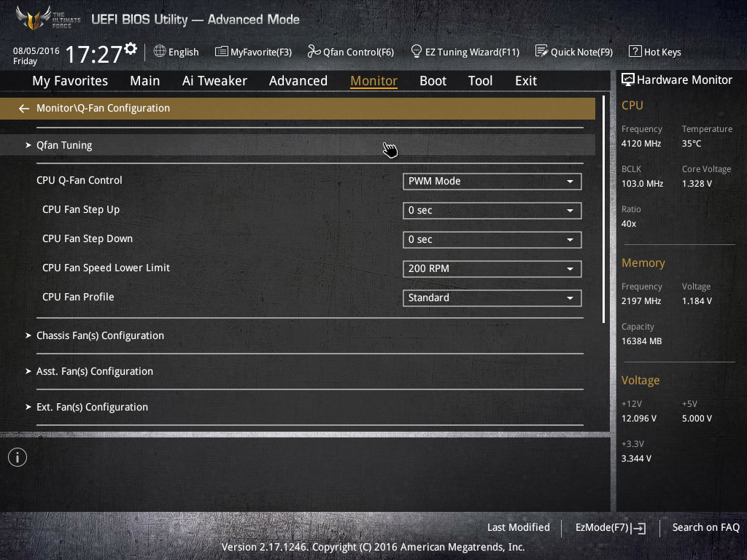The width and height of the screenshot is (747, 560).
Task: Switch to EzMode(F7)
Action: click(x=602, y=528)
